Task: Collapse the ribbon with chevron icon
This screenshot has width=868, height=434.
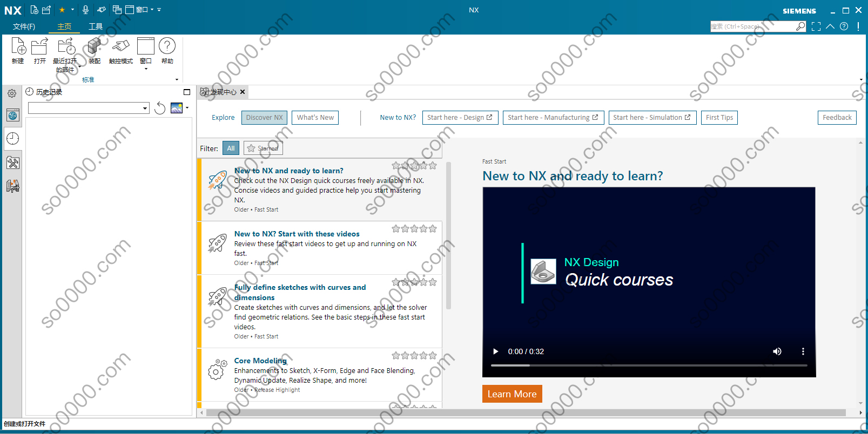Action: click(x=830, y=26)
